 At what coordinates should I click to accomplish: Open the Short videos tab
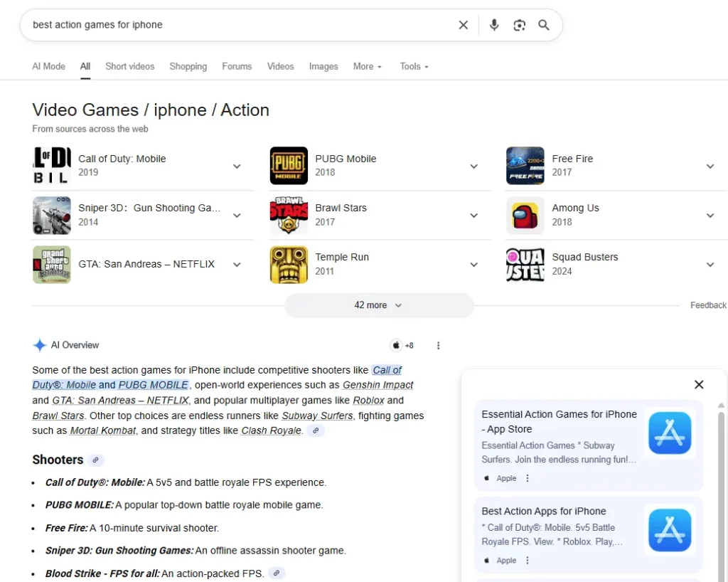pyautogui.click(x=129, y=66)
